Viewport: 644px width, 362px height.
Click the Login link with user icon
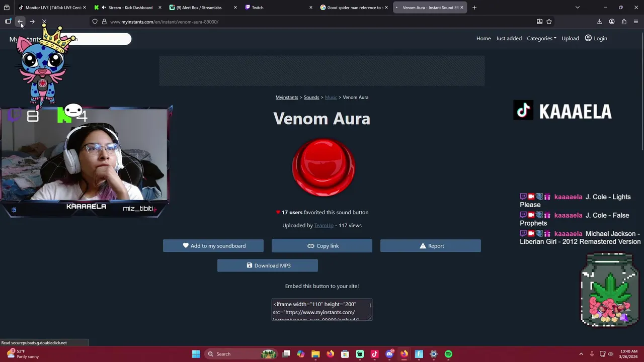pyautogui.click(x=596, y=38)
